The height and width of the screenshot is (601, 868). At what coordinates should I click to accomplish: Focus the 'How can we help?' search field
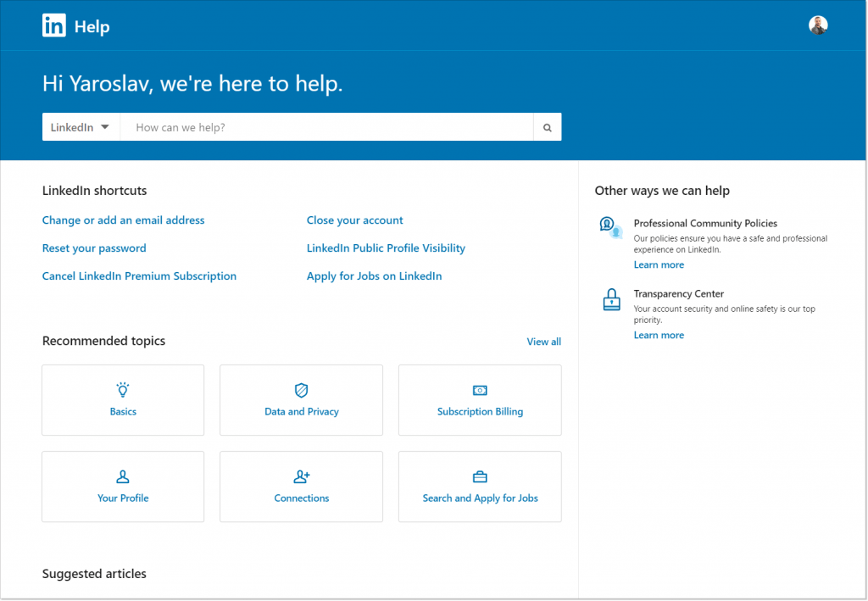click(326, 127)
